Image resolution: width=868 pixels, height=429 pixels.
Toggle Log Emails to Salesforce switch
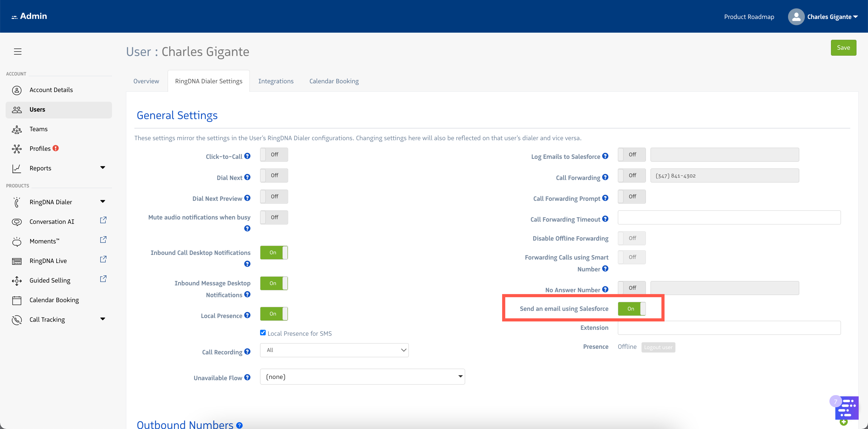(x=632, y=155)
